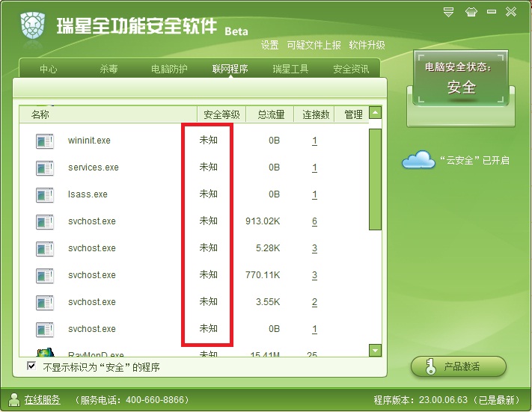Open connection count 1 for services.exe
Viewport: 532px width, 412px height.
pos(314,167)
